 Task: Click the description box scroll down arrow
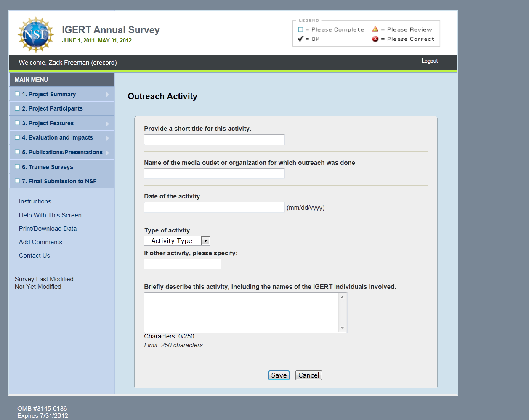coord(342,328)
